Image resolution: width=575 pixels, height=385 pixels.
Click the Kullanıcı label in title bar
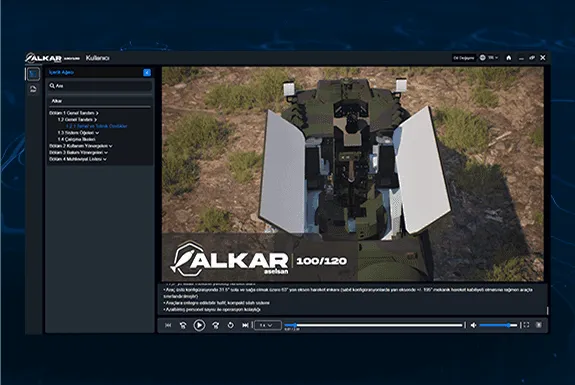click(x=98, y=58)
